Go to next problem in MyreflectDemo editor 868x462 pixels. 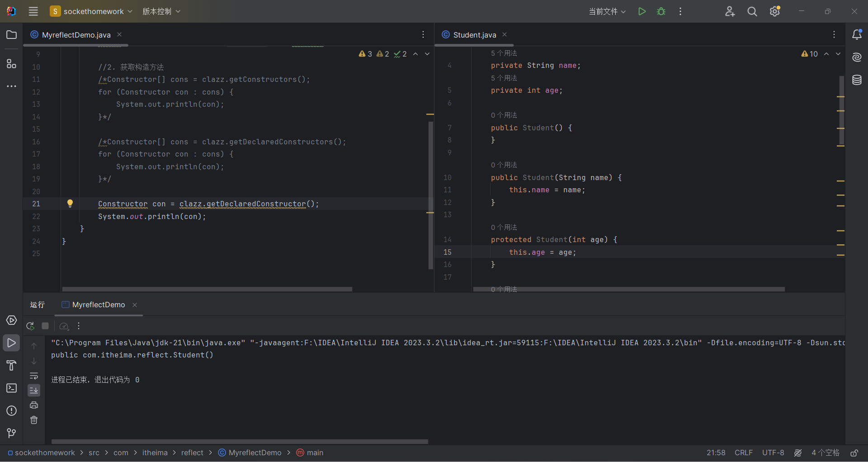click(x=427, y=54)
